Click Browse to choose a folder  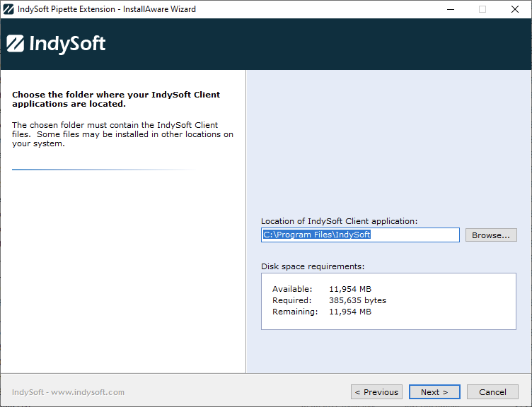click(490, 235)
